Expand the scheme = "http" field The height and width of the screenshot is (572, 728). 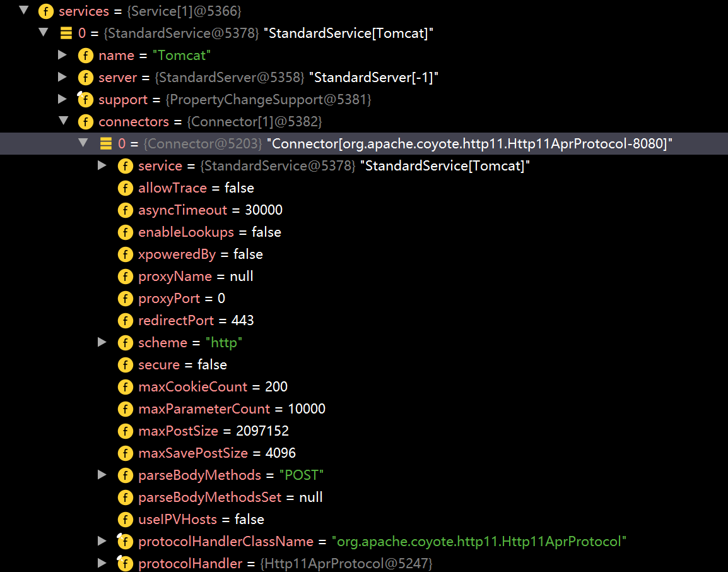click(102, 342)
